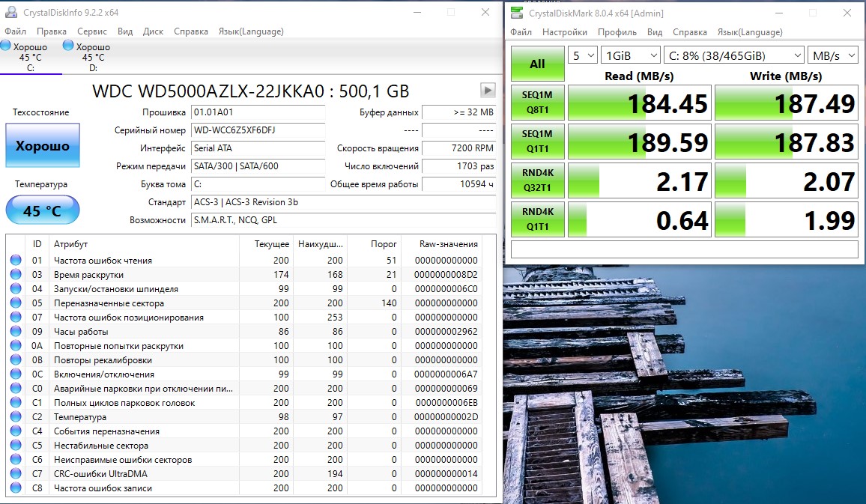Screen dimensions: 866x504
Task: Run all benchmarks with All button
Action: click(537, 64)
